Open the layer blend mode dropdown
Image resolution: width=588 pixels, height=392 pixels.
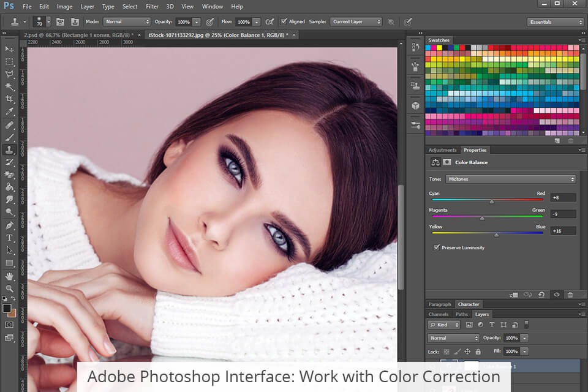pos(453,337)
